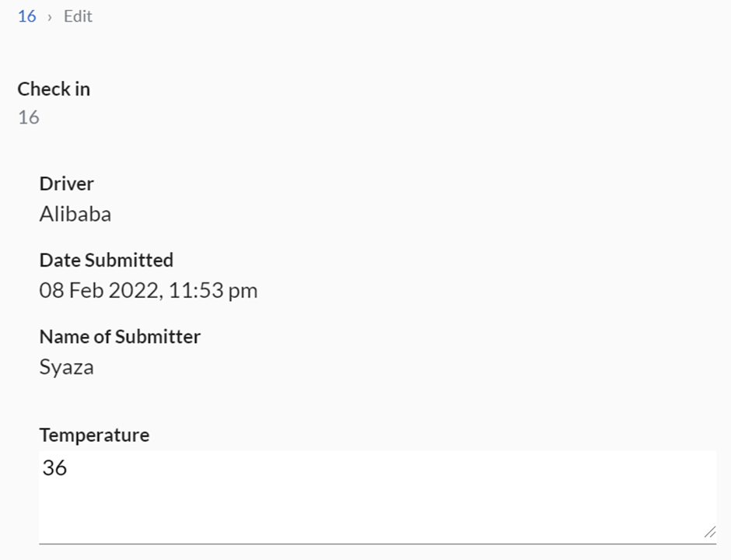Click the year "2022" in the date

131,291
